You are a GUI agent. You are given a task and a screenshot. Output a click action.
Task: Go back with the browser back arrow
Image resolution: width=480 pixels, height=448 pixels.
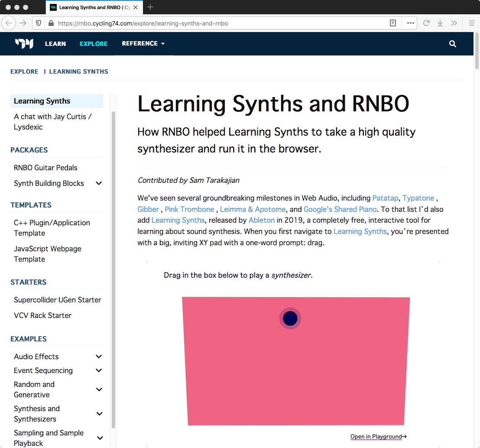tap(9, 23)
